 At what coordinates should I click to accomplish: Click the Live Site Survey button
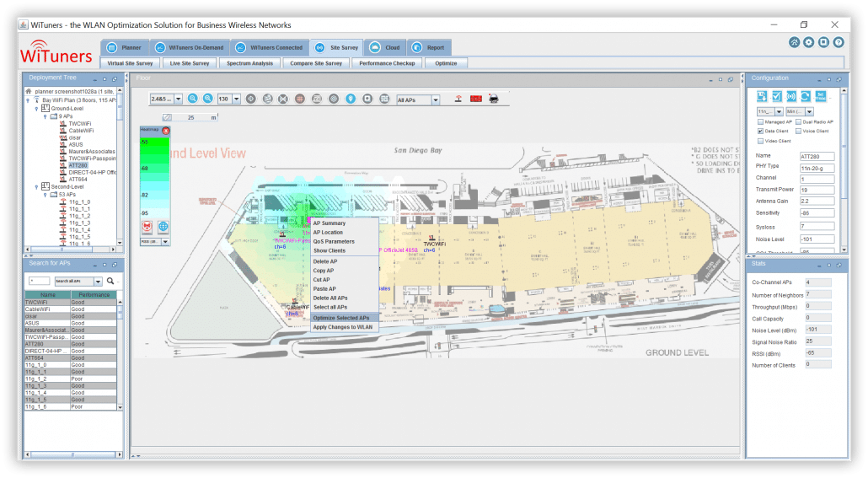190,63
